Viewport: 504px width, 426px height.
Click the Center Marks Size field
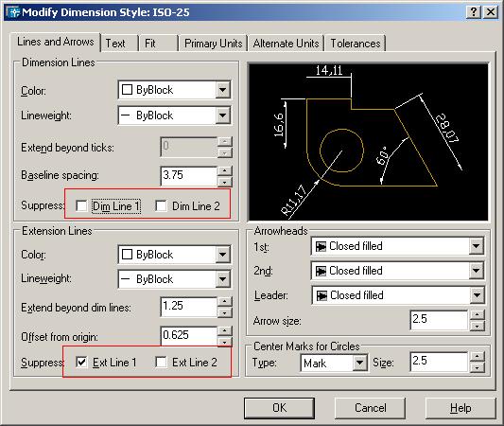coord(439,362)
